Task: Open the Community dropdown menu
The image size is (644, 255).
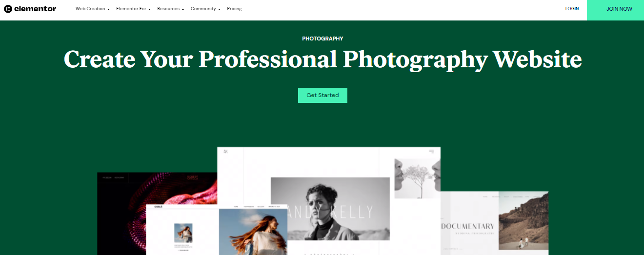Action: coord(205,9)
